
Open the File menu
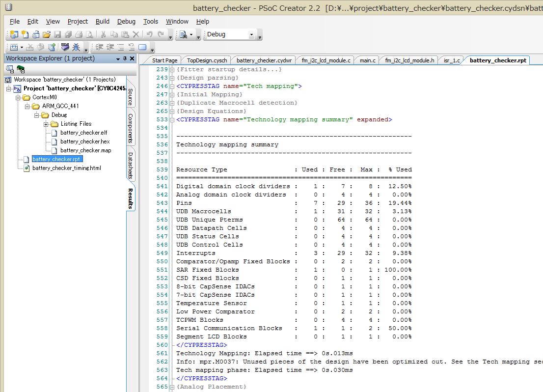pyautogui.click(x=15, y=22)
